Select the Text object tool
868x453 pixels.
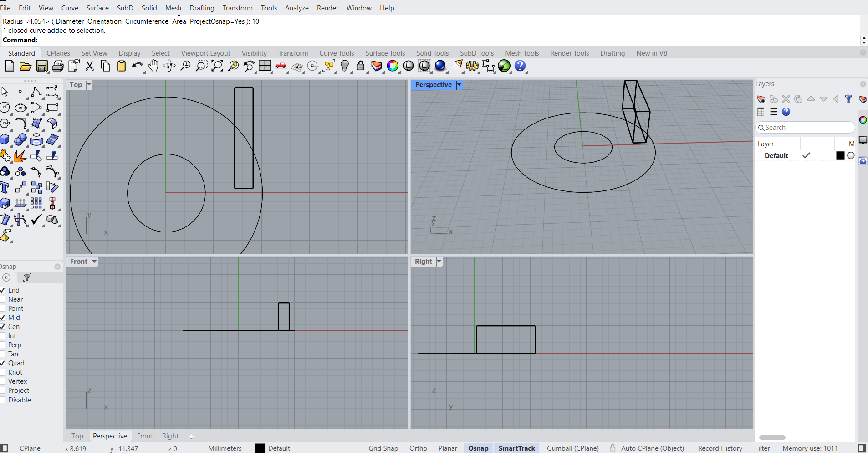(x=5, y=188)
